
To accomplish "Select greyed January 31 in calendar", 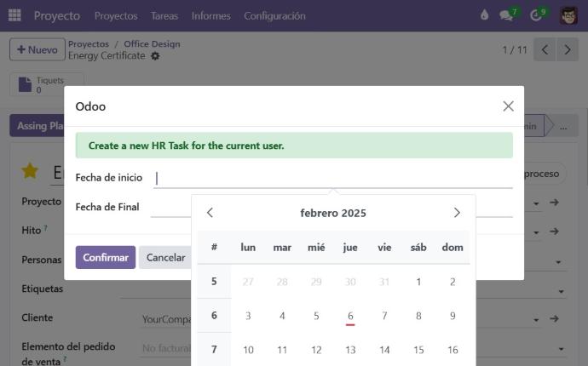I will [384, 282].
